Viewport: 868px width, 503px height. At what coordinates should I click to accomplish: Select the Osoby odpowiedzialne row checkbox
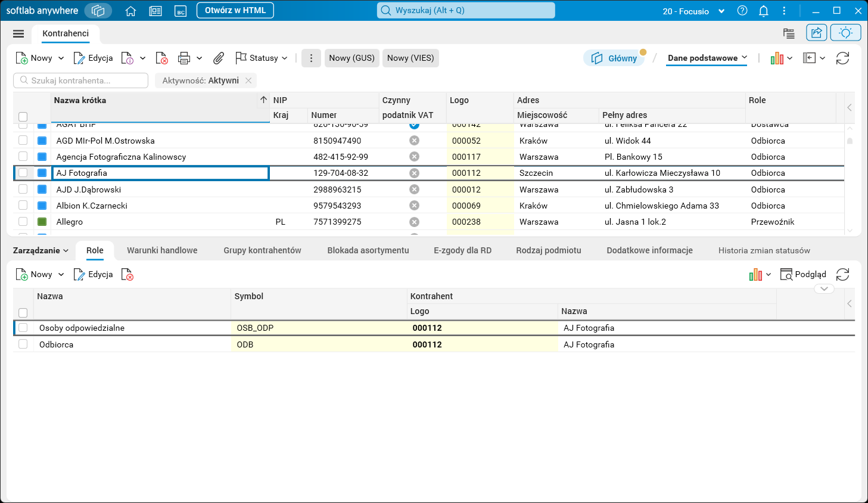(23, 328)
